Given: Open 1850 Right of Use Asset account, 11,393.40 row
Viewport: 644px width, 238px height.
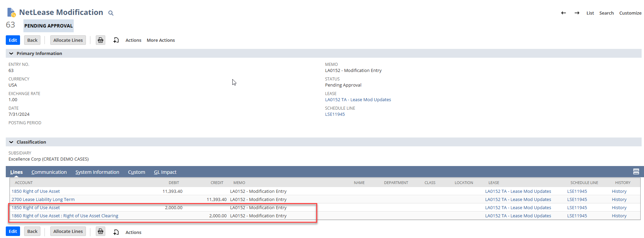Looking at the screenshot, I should tap(36, 191).
